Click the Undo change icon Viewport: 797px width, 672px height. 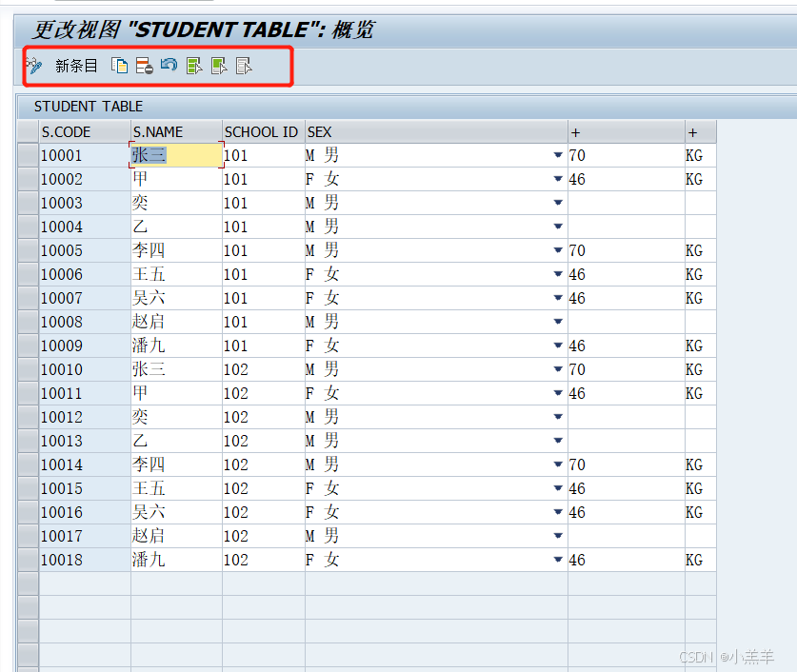click(x=169, y=66)
